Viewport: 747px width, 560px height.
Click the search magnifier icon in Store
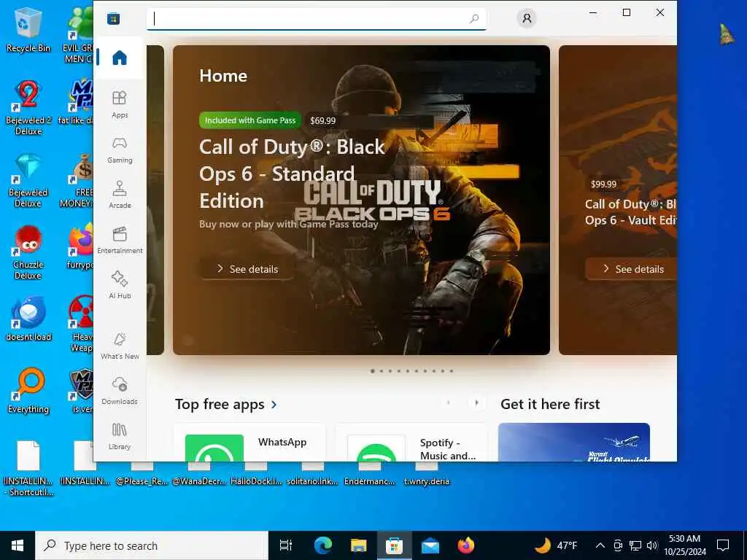tap(474, 18)
